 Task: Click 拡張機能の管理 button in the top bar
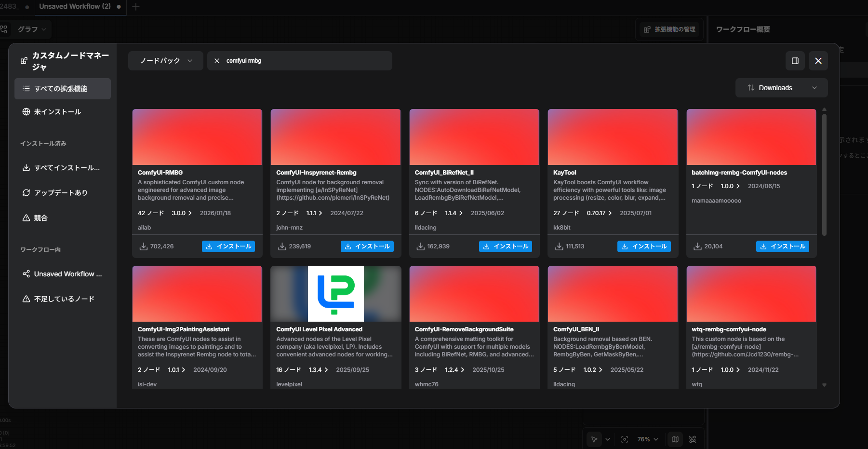tap(669, 29)
